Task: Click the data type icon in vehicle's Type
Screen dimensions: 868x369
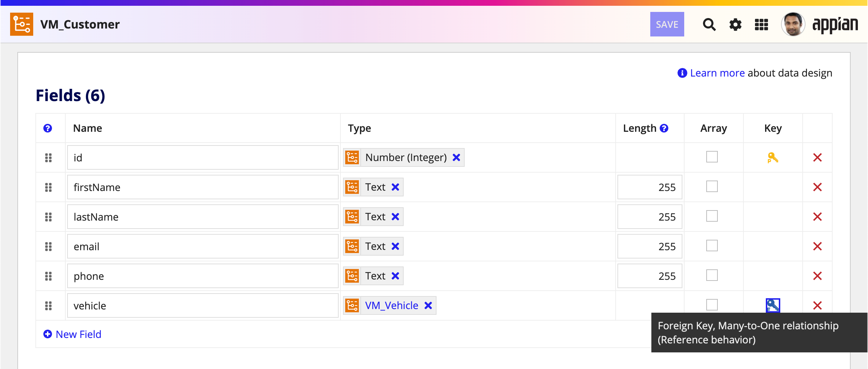Action: point(352,305)
